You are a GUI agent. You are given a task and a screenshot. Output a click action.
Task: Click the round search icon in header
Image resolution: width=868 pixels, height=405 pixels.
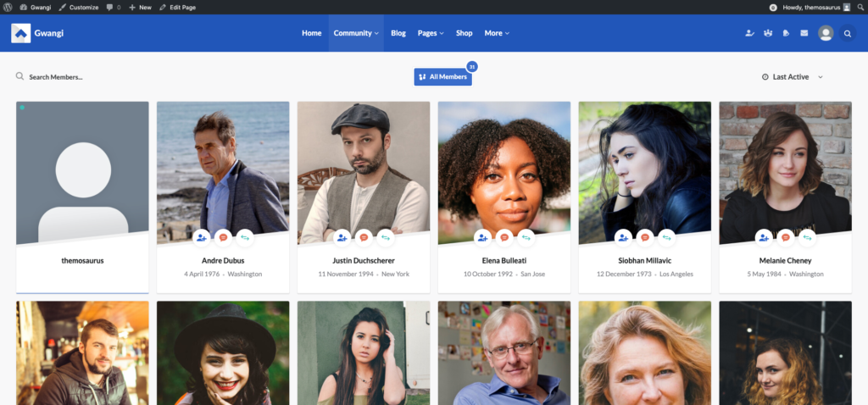[x=847, y=33]
